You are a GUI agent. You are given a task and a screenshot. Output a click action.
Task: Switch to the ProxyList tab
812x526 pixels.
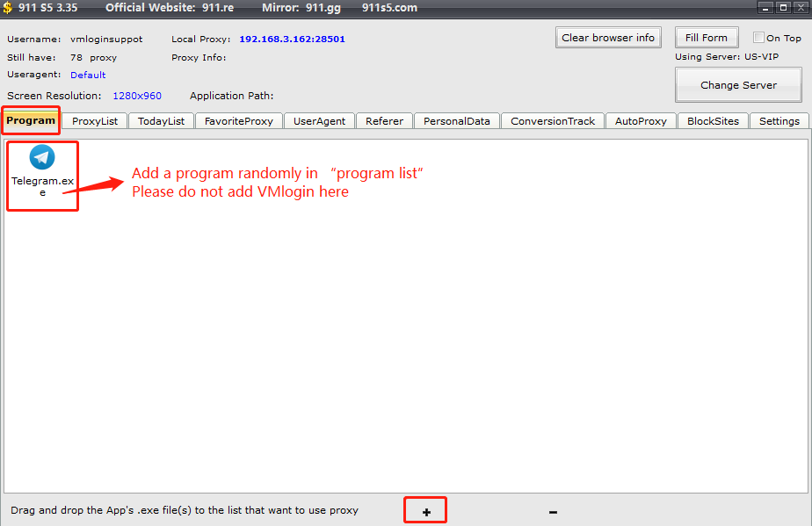tap(95, 121)
